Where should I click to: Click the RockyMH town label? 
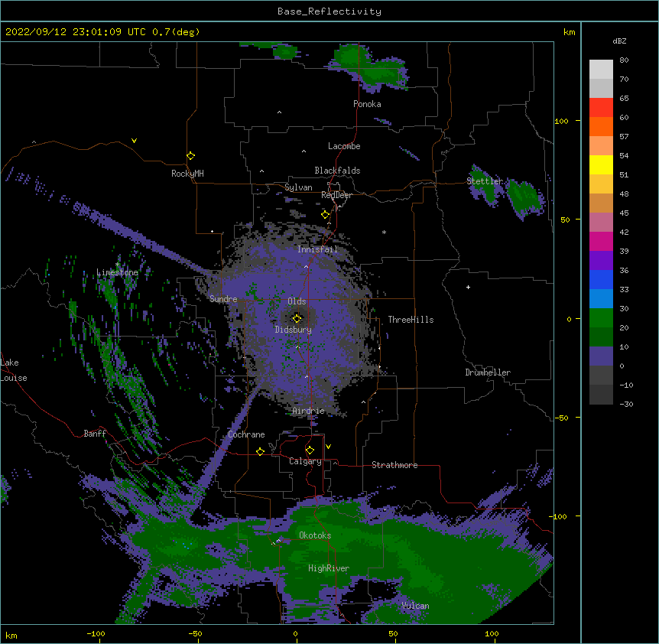coord(187,174)
